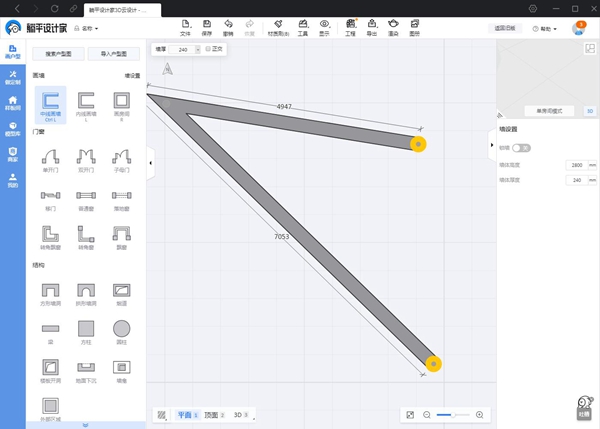Click the 导入户型图 button
This screenshot has width=600, height=429.
[x=113, y=54]
